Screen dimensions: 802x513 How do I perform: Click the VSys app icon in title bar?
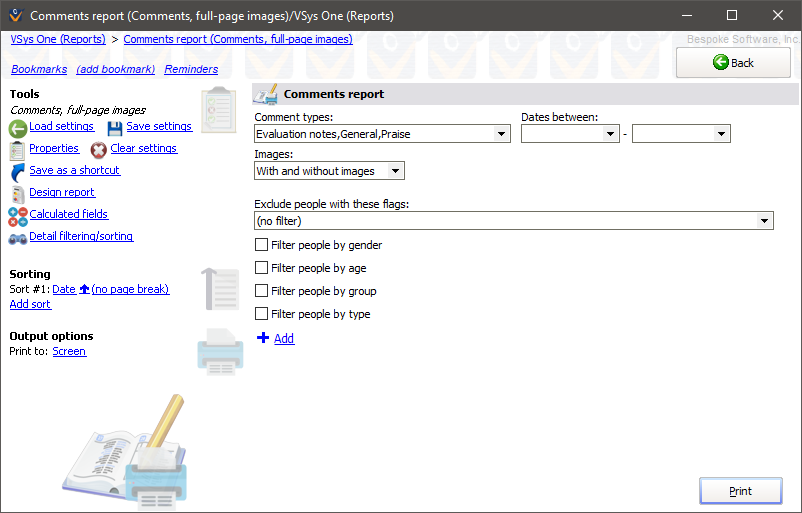point(16,15)
